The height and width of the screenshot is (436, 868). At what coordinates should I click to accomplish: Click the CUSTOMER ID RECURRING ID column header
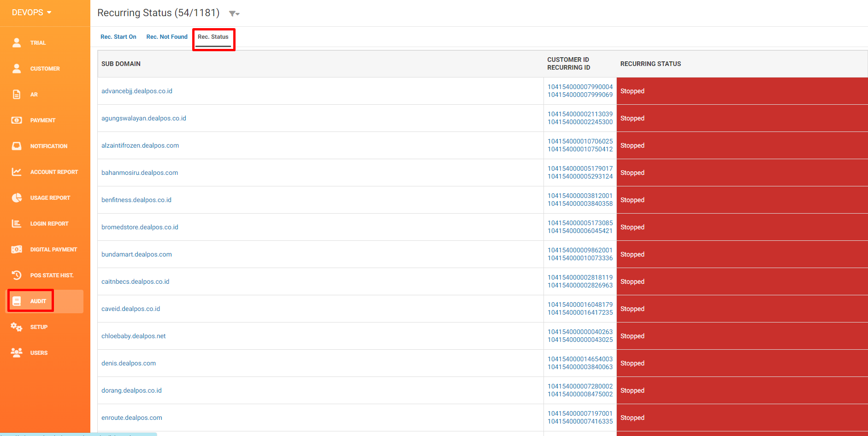(x=568, y=64)
